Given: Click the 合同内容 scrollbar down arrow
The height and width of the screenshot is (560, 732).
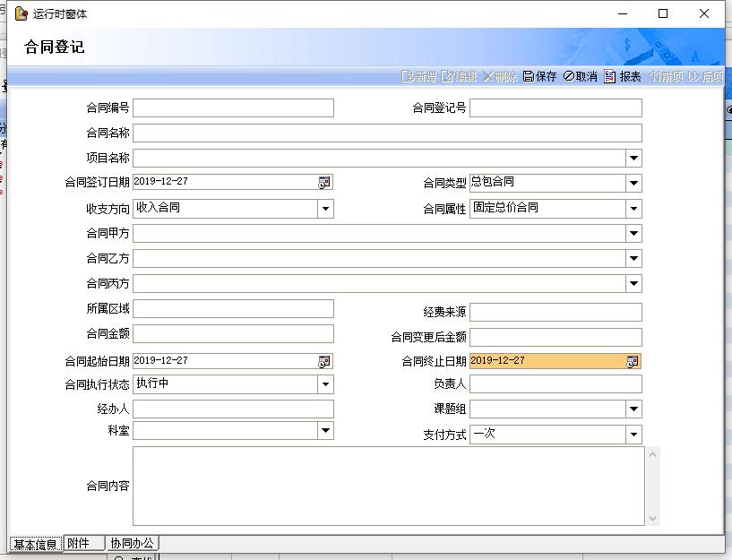Looking at the screenshot, I should click(653, 518).
